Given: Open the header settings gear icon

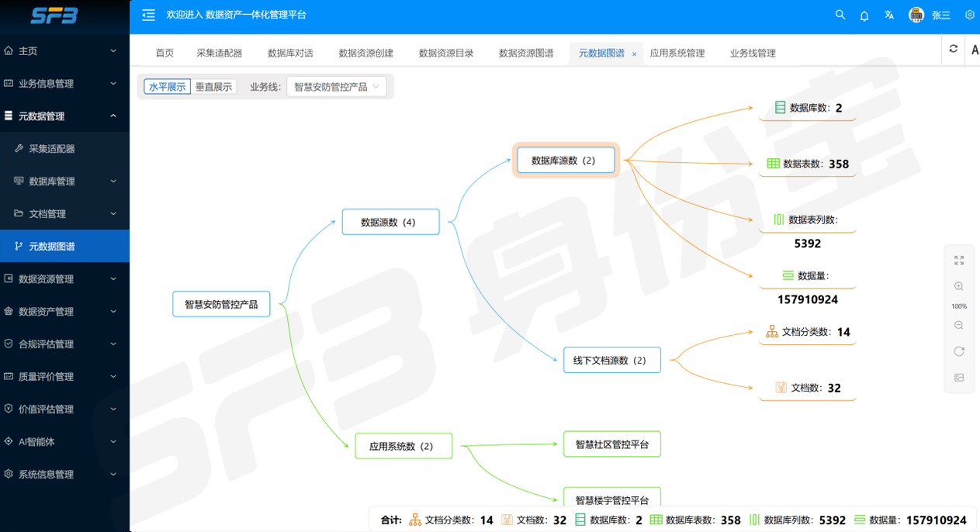Looking at the screenshot, I should (x=970, y=15).
